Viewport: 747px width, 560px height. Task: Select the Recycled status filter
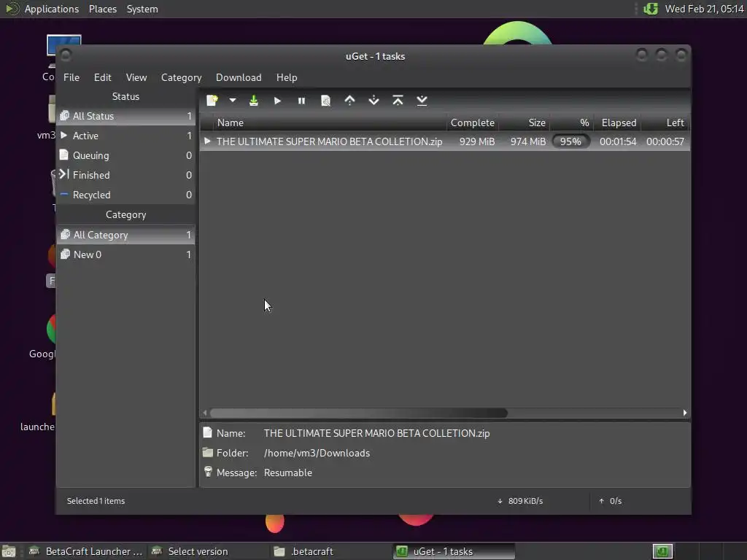(x=126, y=195)
